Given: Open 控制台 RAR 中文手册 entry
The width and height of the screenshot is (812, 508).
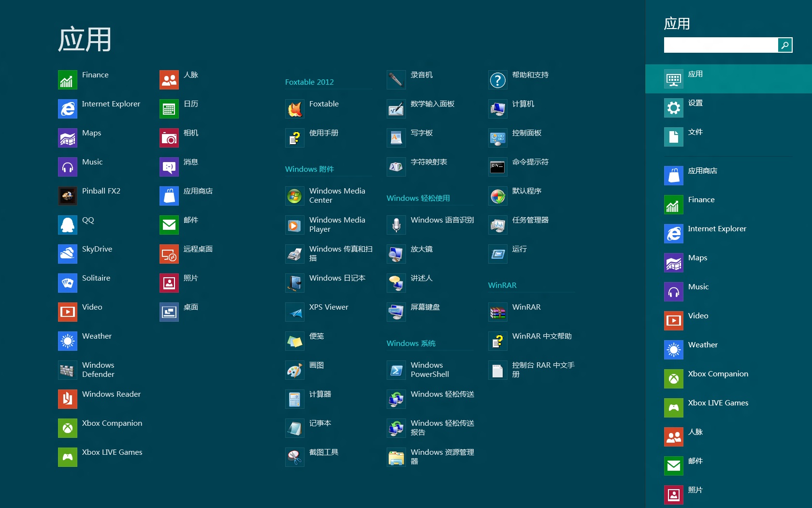Looking at the screenshot, I should (532, 370).
